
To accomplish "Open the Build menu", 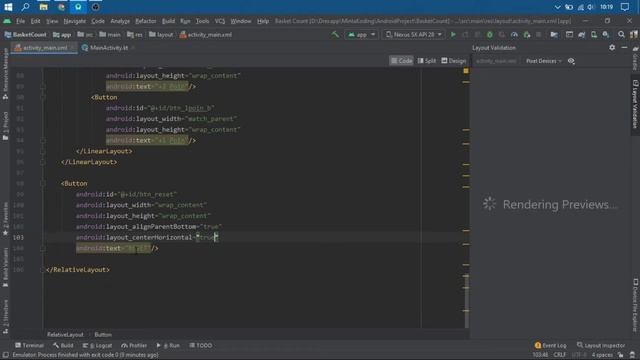I will (168, 21).
